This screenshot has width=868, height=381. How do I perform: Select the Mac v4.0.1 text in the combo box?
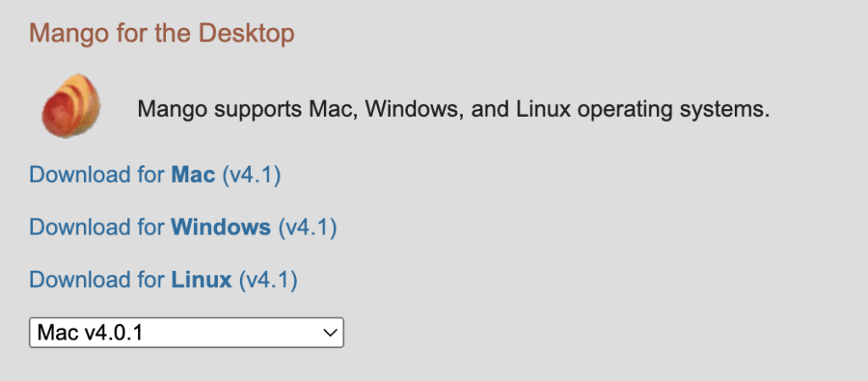click(x=90, y=333)
